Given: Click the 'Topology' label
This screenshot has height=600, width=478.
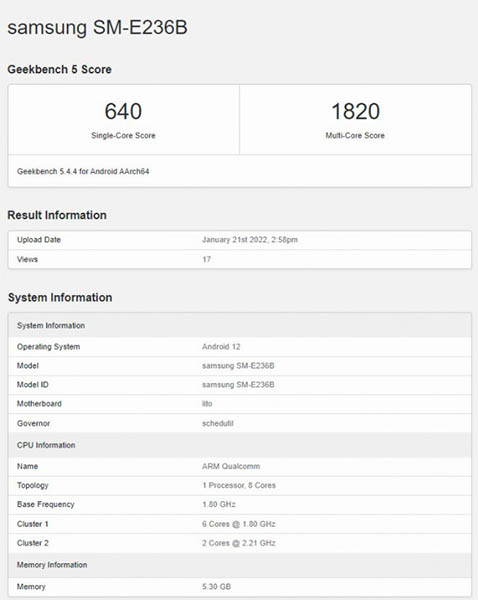Looking at the screenshot, I should (x=33, y=486).
